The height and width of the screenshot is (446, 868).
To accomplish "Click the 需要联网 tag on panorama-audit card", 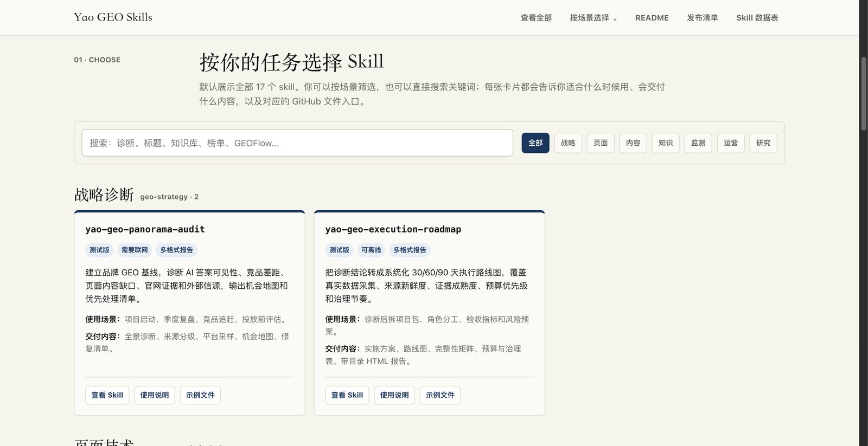I will click(x=135, y=250).
